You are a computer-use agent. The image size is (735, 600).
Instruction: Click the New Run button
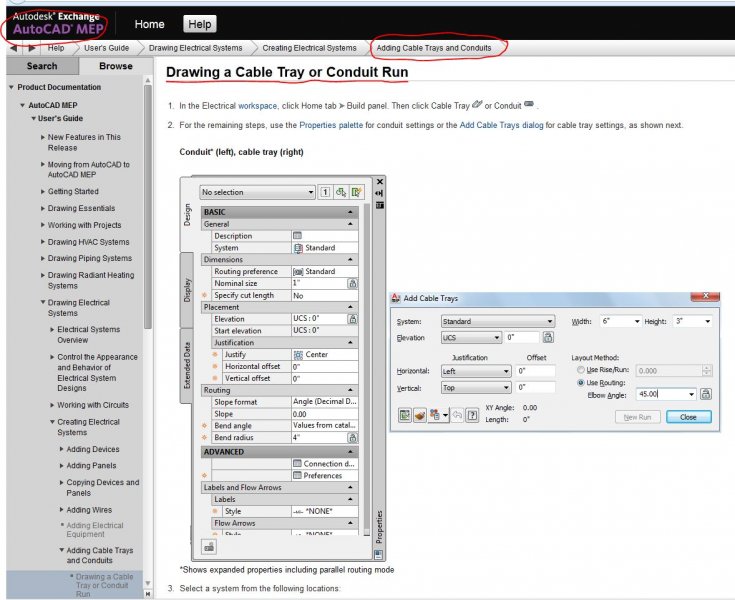(638, 417)
